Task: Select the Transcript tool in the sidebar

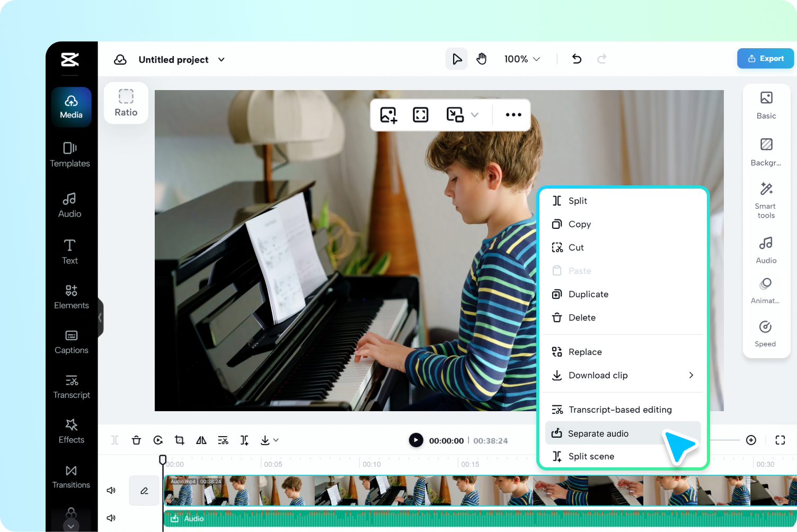Action: [x=71, y=386]
